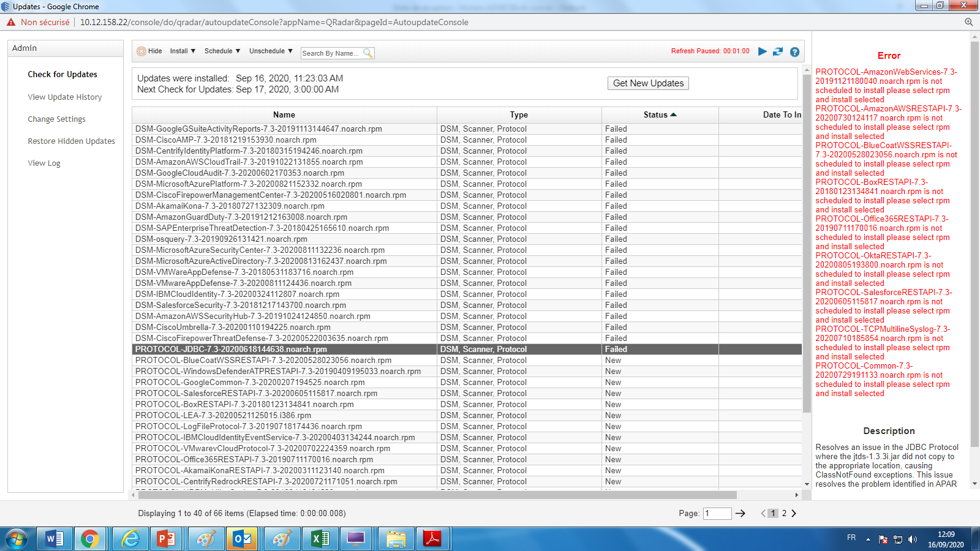
Task: Select the PROTOCOL-LEA-7.3 i386 row
Action: coord(467,415)
